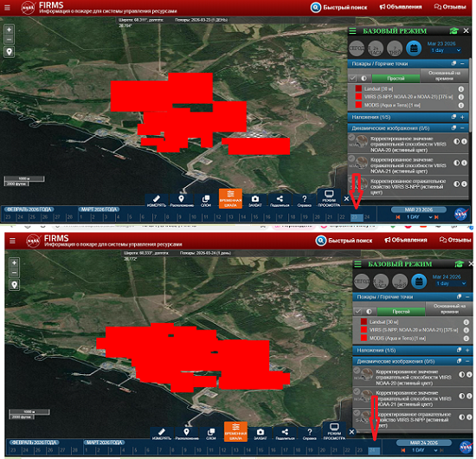Select Простой tab in Mar 23 screenshot

(x=396, y=78)
